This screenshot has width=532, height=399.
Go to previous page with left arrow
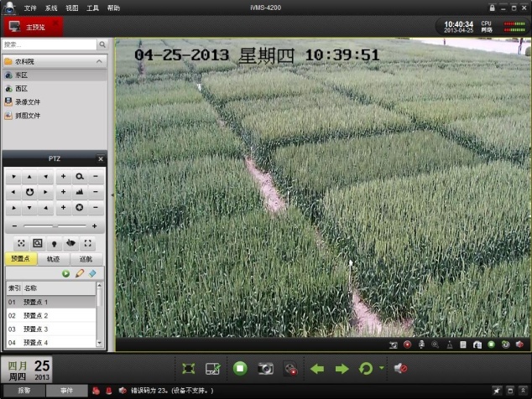point(317,368)
